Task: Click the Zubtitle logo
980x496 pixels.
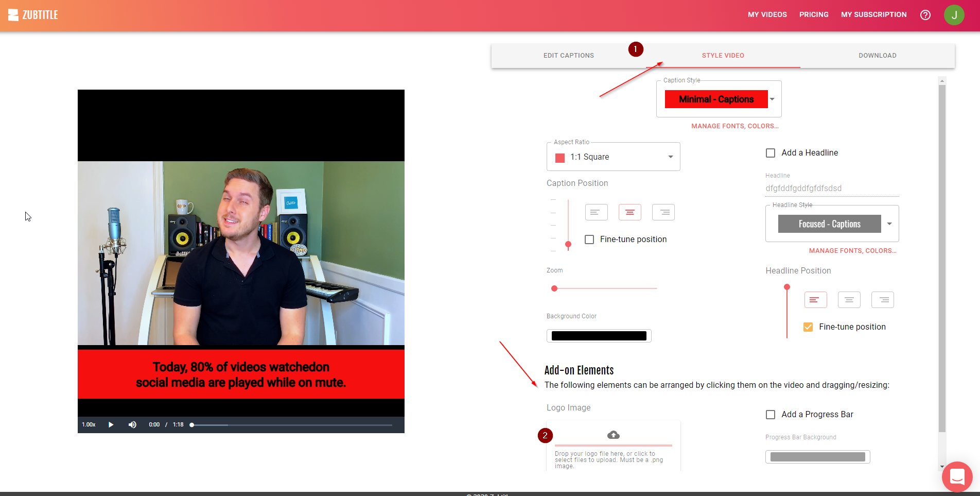Action: tap(33, 15)
